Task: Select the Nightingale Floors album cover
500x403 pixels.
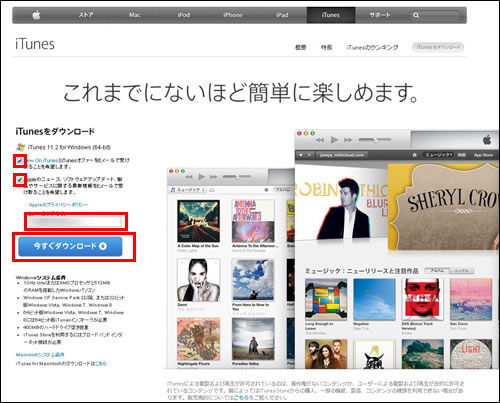Action: (198, 339)
